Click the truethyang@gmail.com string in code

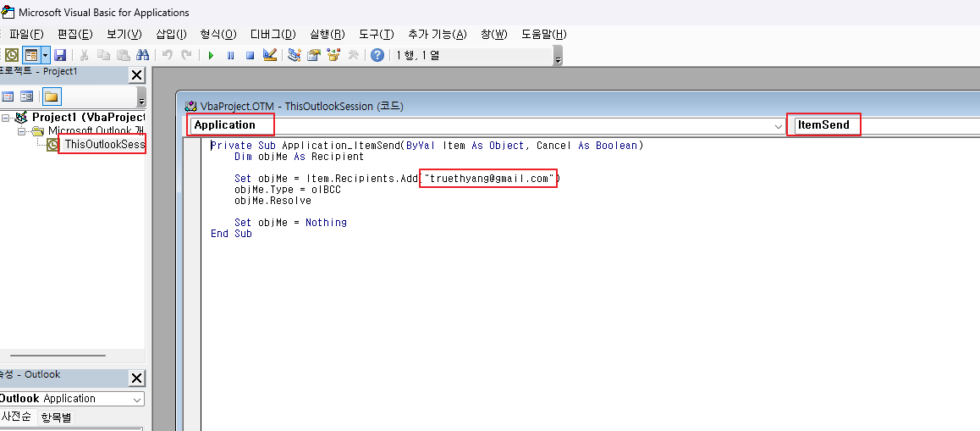coord(488,179)
